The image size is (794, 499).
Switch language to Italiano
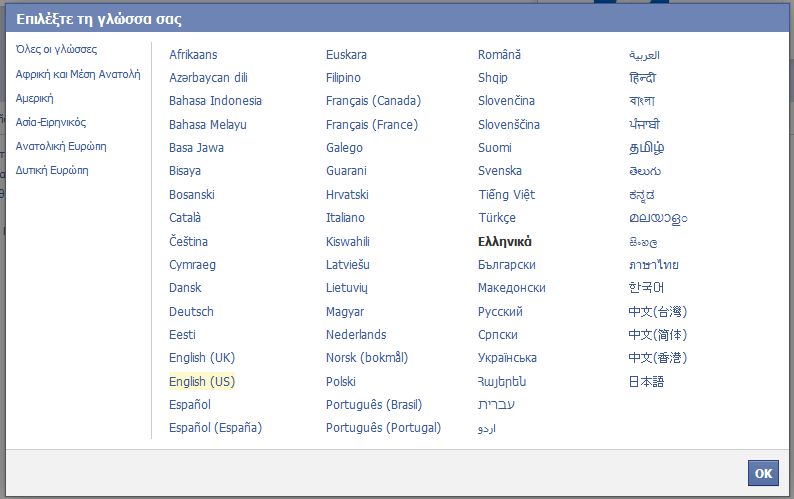(345, 218)
